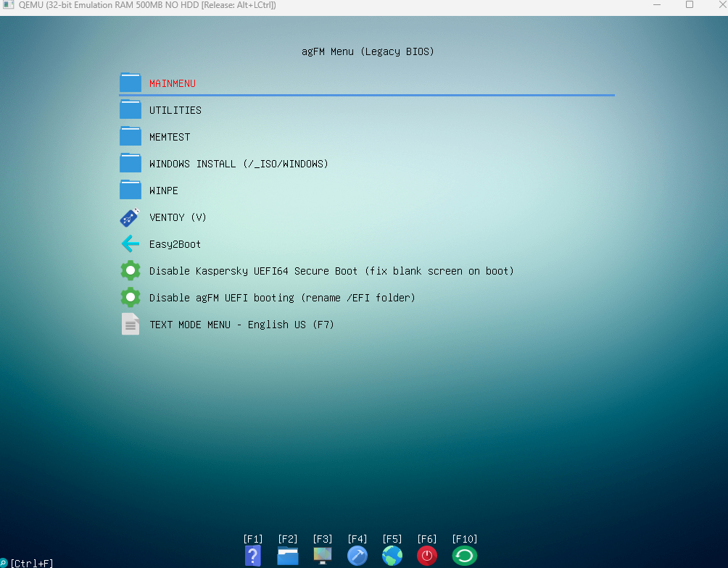728x568 pixels.
Task: Click the document icon for TEXT MODE MENU
Action: (131, 324)
